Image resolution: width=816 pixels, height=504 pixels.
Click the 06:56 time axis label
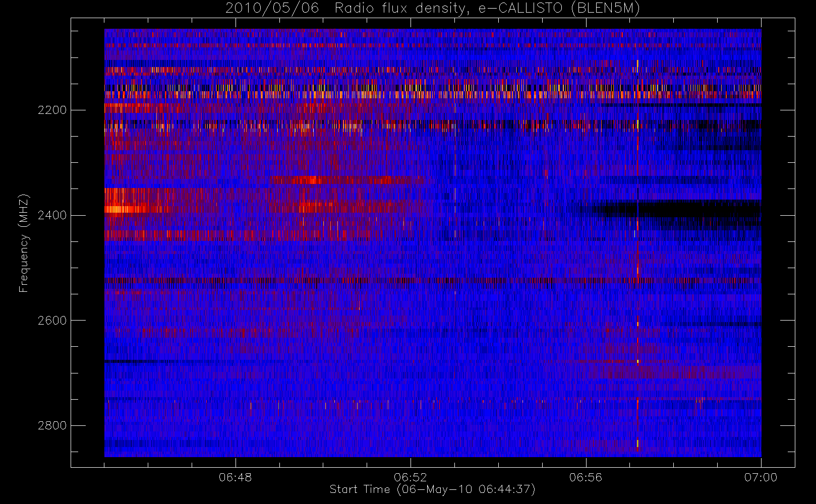tap(586, 477)
